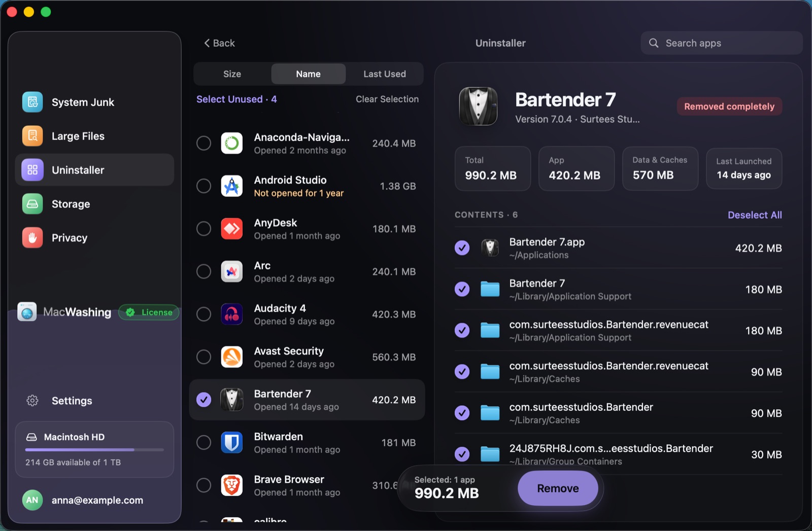This screenshot has height=531, width=812.
Task: Open Settings gear icon
Action: coord(32,401)
